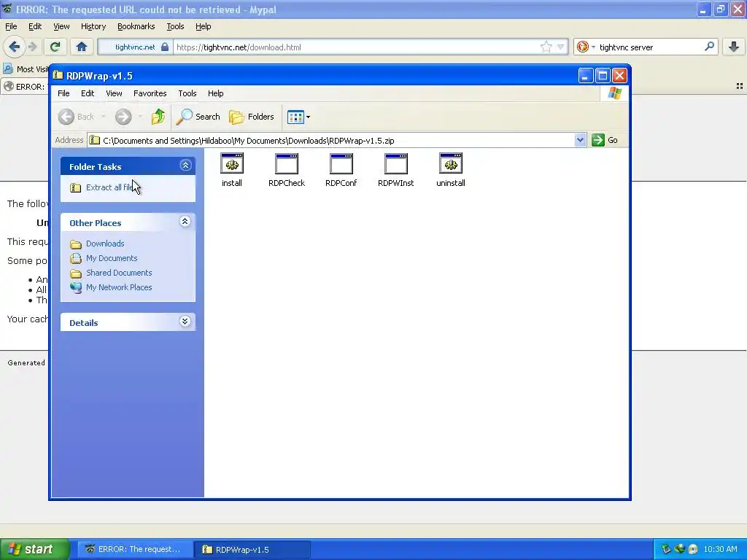Click the Search magnifier in Explorer toolbar

[x=198, y=117]
